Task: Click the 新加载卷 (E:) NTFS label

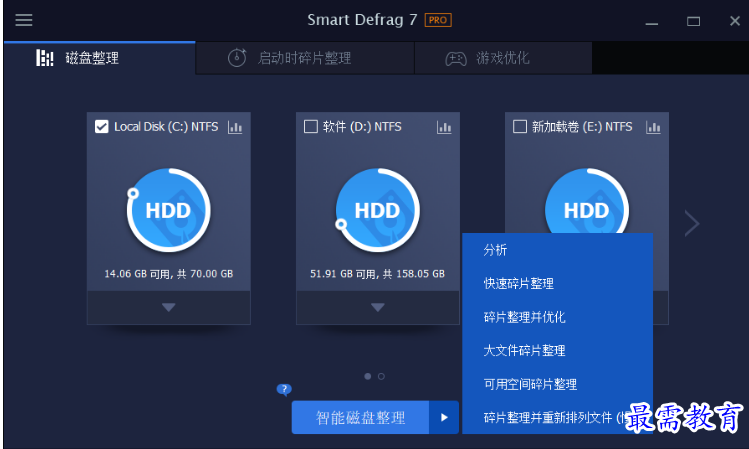Action: coord(582,127)
